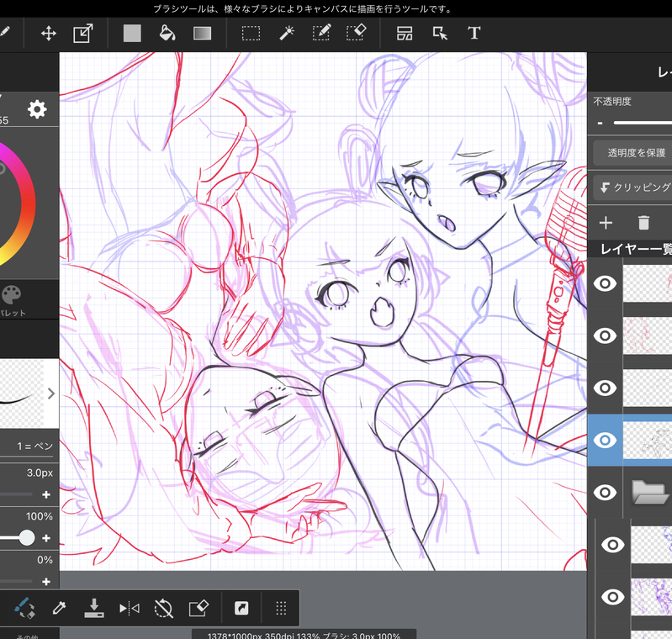The image size is (672, 639).
Task: Hide the layer directly below the folder
Action: coord(612,545)
